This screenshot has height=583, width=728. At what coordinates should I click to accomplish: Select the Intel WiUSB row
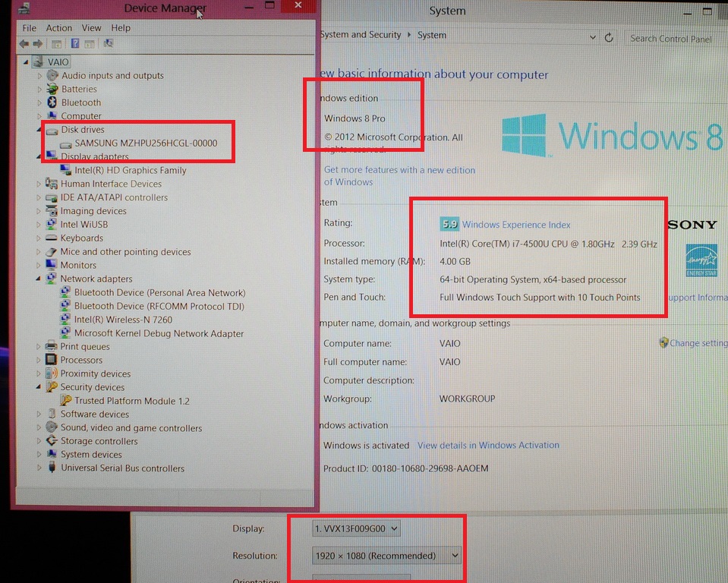point(84,224)
